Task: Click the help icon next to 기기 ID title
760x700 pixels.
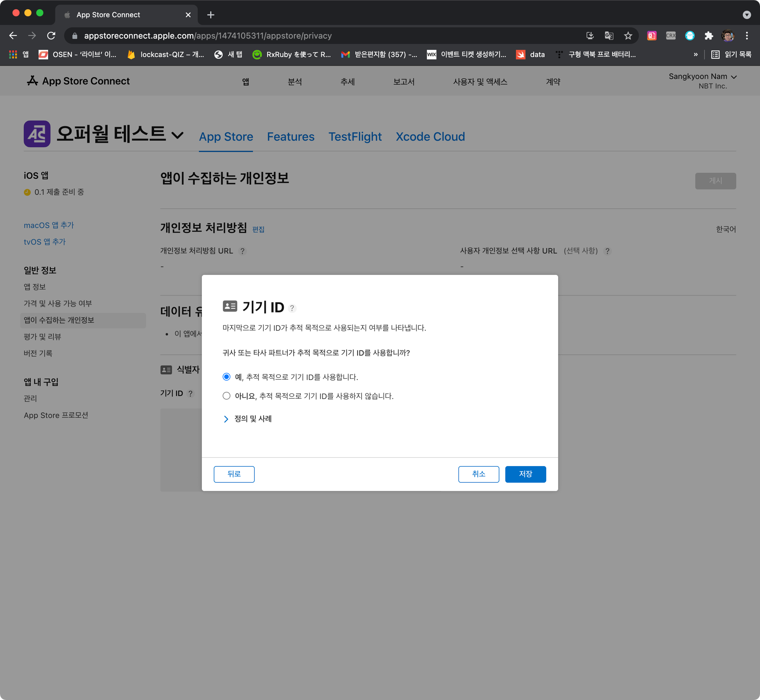Action: point(292,308)
